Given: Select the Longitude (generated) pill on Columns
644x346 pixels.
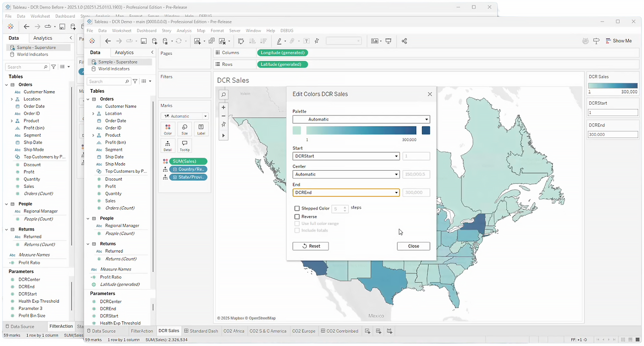Looking at the screenshot, I should tap(282, 52).
